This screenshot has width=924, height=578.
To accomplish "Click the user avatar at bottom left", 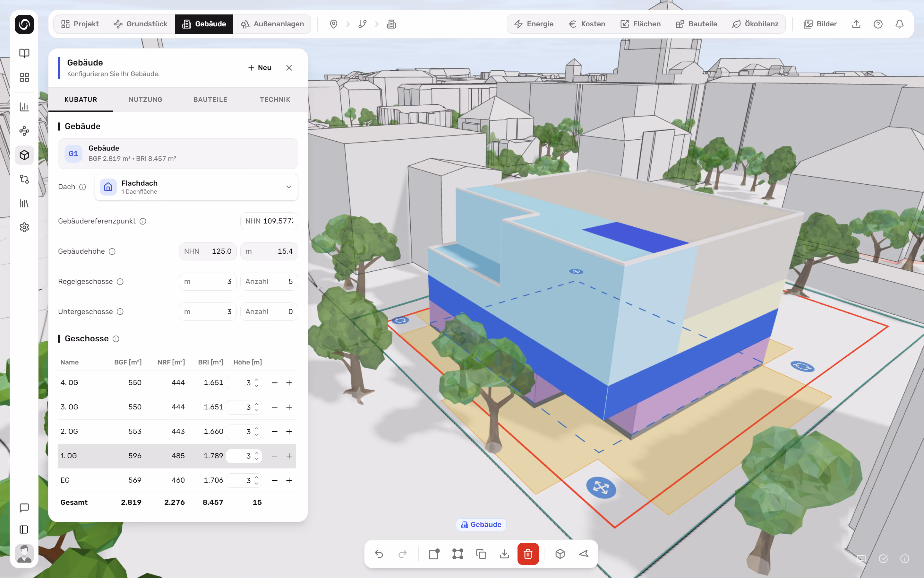I will click(x=24, y=554).
